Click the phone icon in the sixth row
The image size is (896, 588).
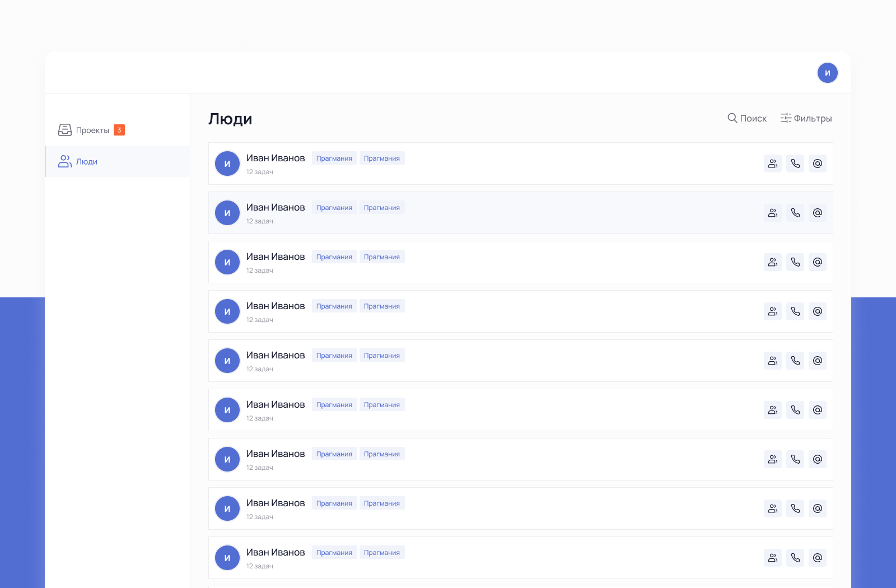(x=795, y=410)
